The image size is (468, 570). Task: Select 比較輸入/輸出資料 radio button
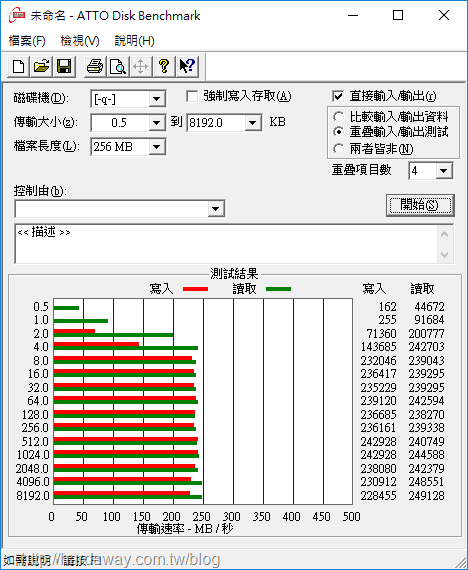coord(339,117)
